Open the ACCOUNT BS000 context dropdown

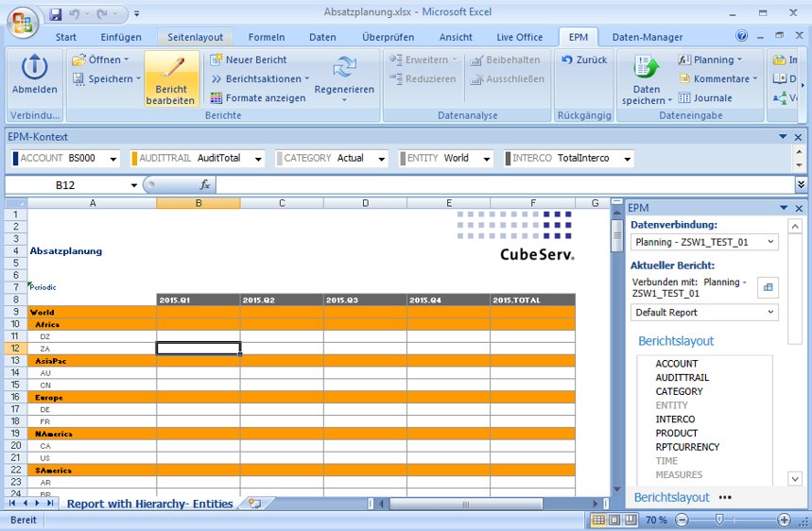[112, 159]
